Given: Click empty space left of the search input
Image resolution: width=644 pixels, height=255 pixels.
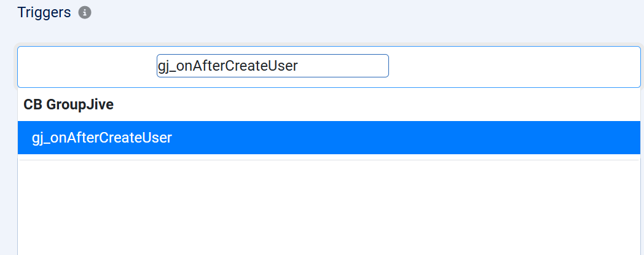Looking at the screenshot, I should click(x=86, y=66).
